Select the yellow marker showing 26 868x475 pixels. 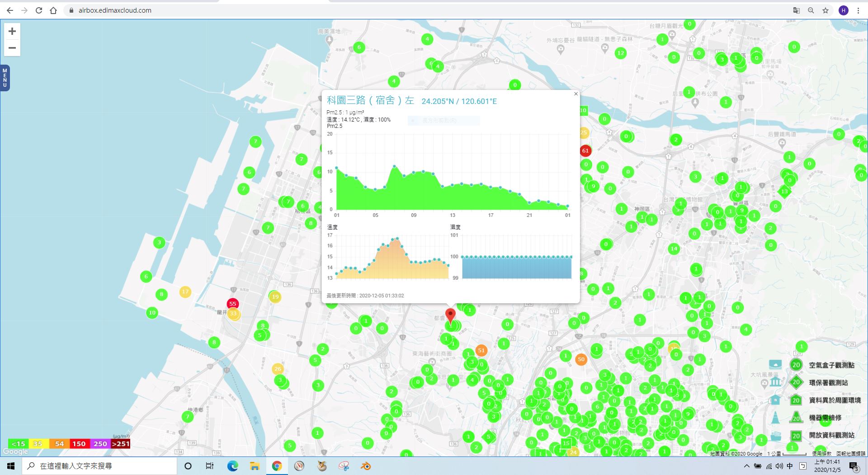click(278, 369)
